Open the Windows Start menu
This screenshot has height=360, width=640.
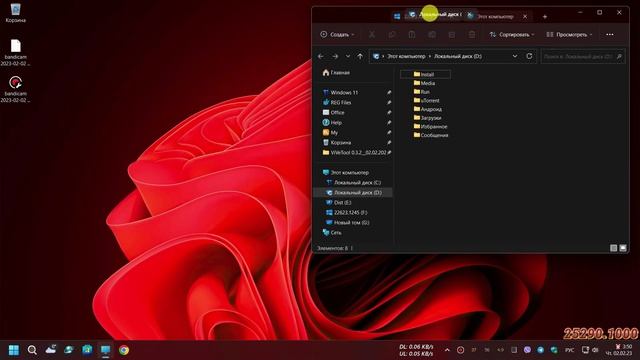pos(14,350)
